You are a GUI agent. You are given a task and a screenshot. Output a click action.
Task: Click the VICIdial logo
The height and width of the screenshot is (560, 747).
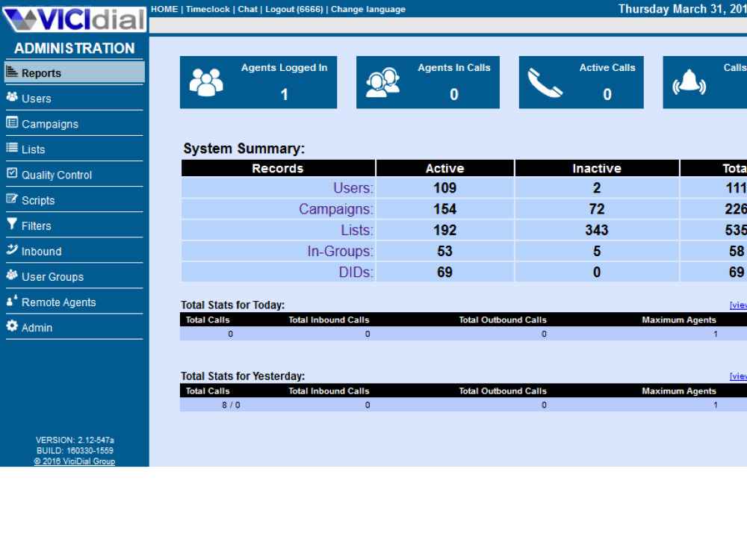(74, 19)
